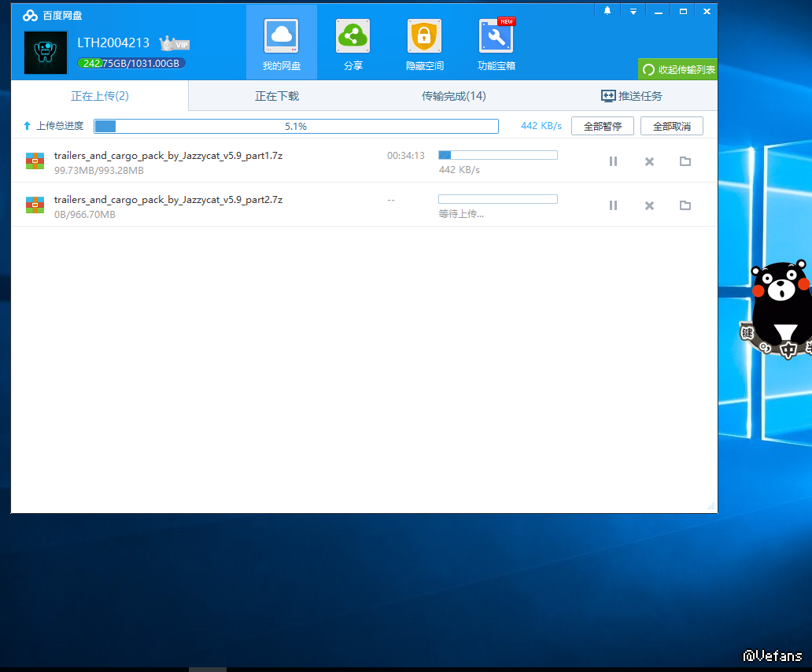Screen dimensions: 812x672
Task: Open the 分享 share icon
Action: click(x=353, y=37)
